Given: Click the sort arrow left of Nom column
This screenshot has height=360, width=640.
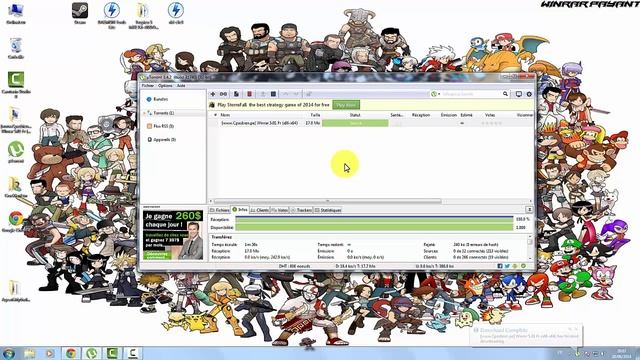Looking at the screenshot, I should coord(216,115).
